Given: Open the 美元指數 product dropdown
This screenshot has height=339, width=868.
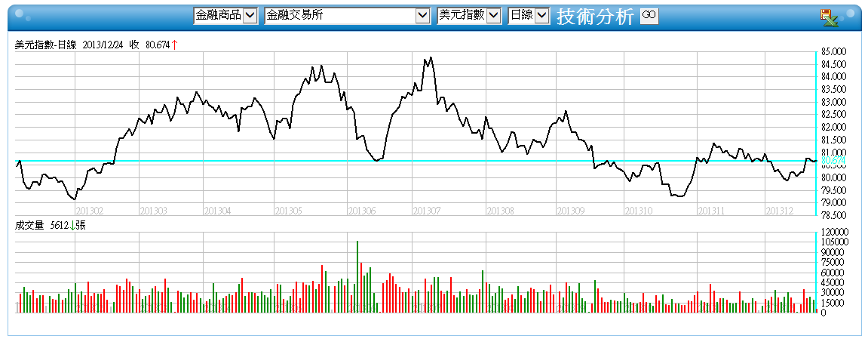Looking at the screenshot, I should click(x=469, y=16).
